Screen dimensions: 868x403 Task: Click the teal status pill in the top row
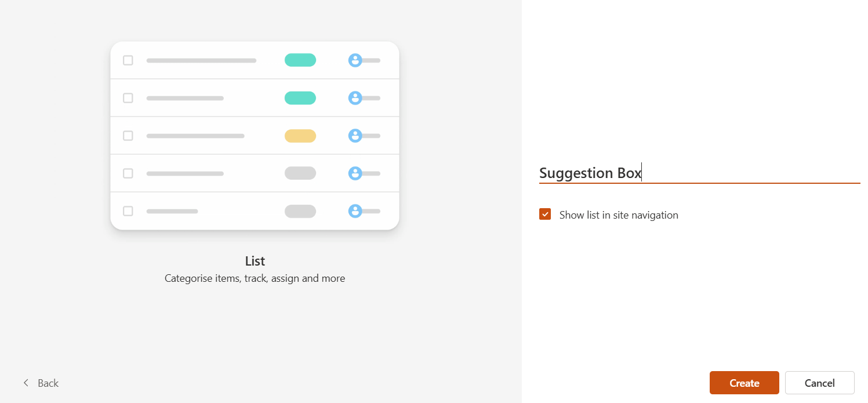click(300, 60)
